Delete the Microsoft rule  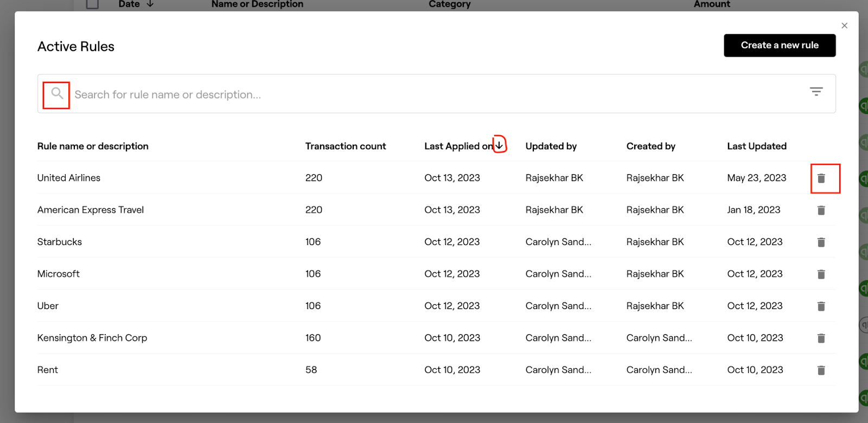coord(821,274)
